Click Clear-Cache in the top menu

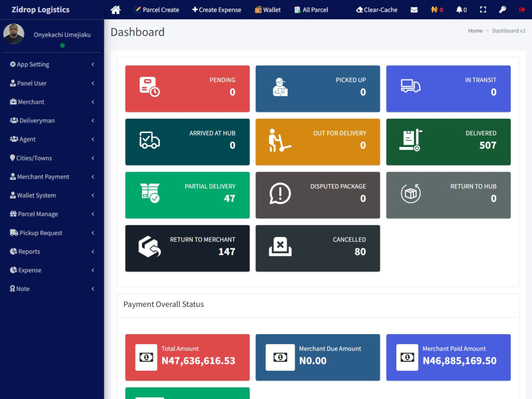click(377, 10)
